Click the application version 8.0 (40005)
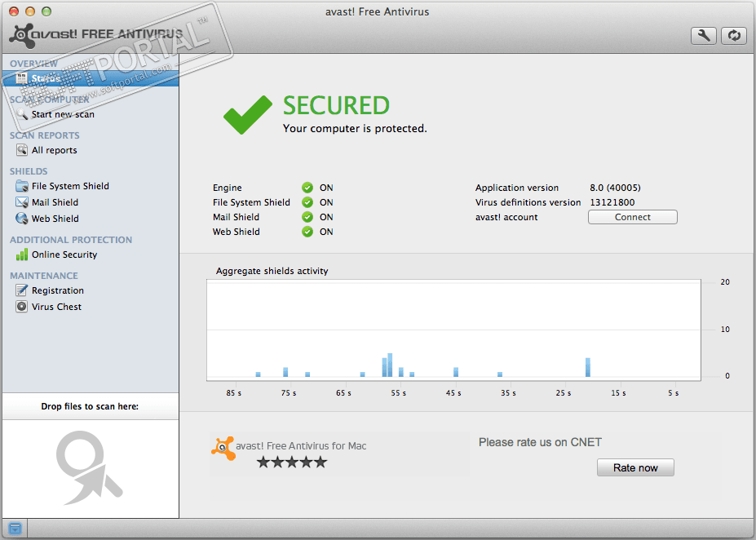 pyautogui.click(x=615, y=188)
